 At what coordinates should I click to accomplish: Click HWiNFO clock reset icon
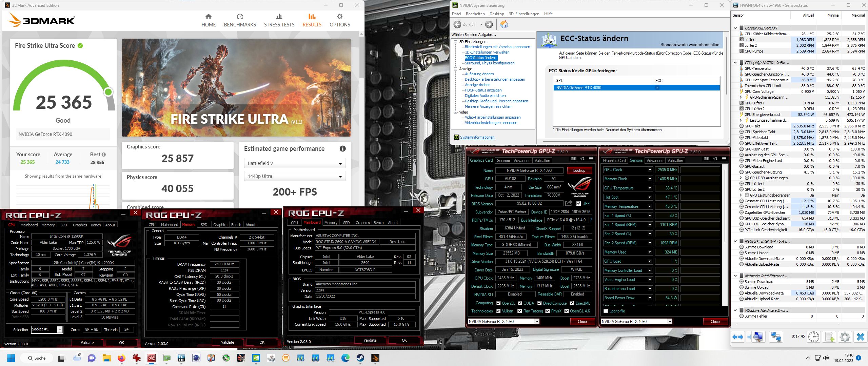tap(813, 337)
